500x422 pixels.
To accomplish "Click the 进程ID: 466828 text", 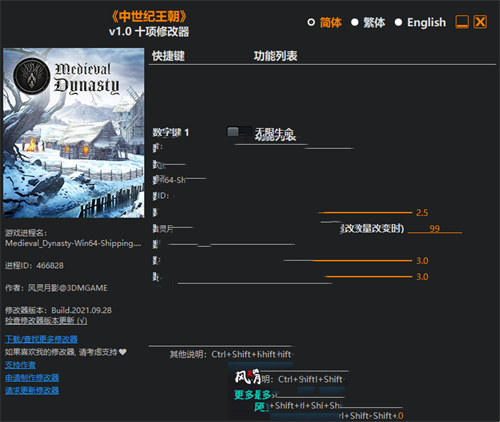I will pyautogui.click(x=34, y=266).
